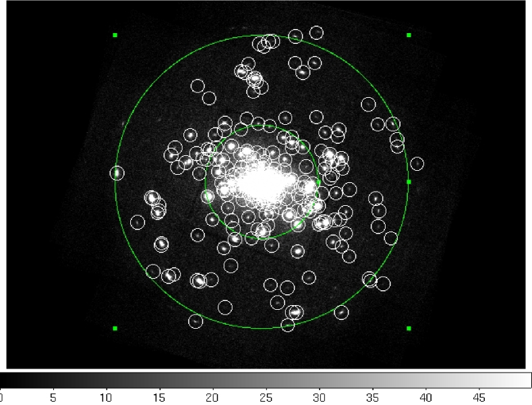Click the colorbar label 25
This screenshot has height=405, width=532.
pyautogui.click(x=266, y=398)
